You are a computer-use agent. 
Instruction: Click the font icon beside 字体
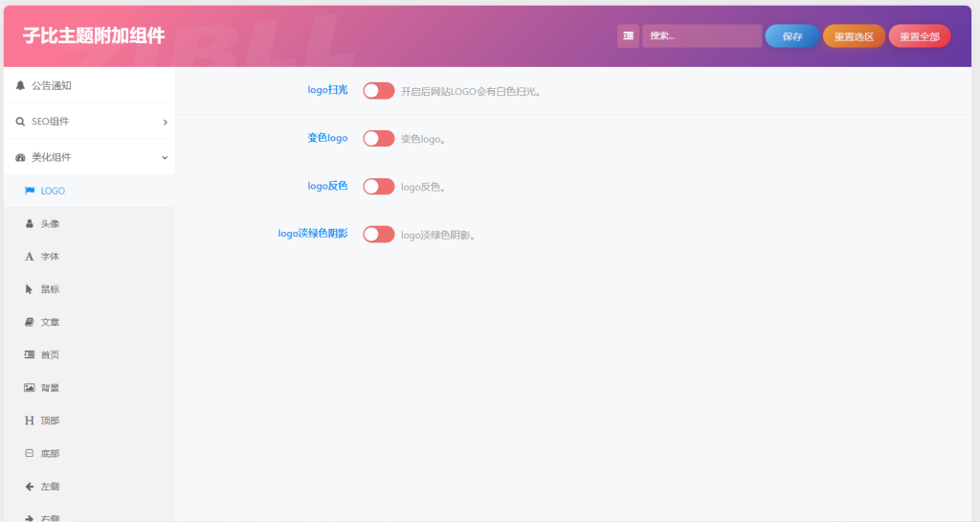[x=30, y=257]
